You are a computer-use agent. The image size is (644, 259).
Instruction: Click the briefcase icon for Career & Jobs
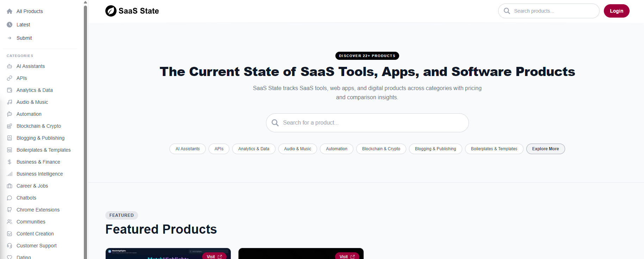click(x=10, y=186)
